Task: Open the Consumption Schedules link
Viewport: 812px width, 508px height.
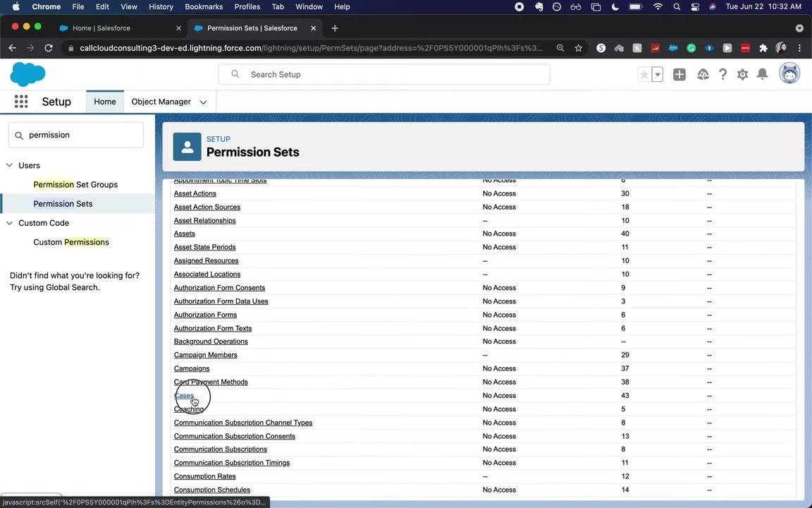Action: 211,490
